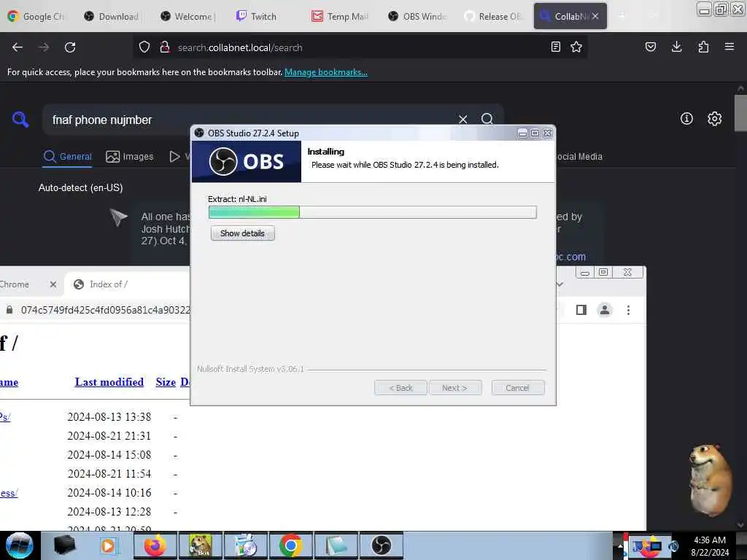The image size is (747, 560).
Task: Open Chrome from the taskbar
Action: click(x=290, y=545)
